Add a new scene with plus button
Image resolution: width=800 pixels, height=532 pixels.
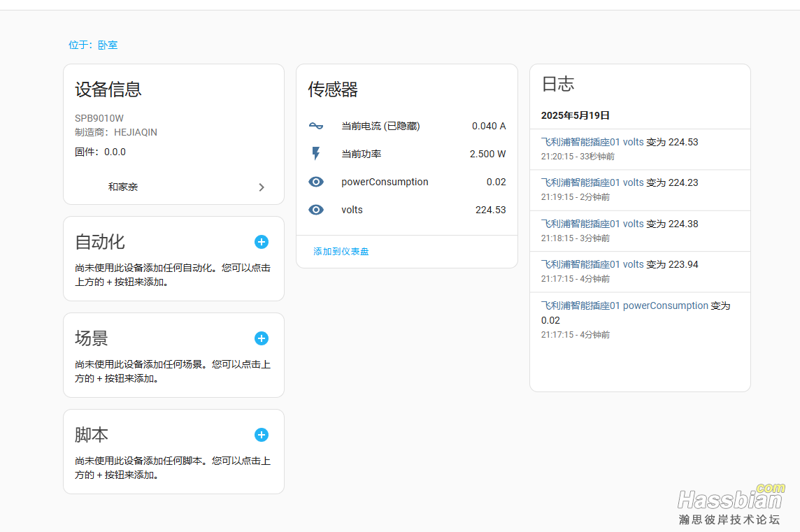pyautogui.click(x=262, y=338)
